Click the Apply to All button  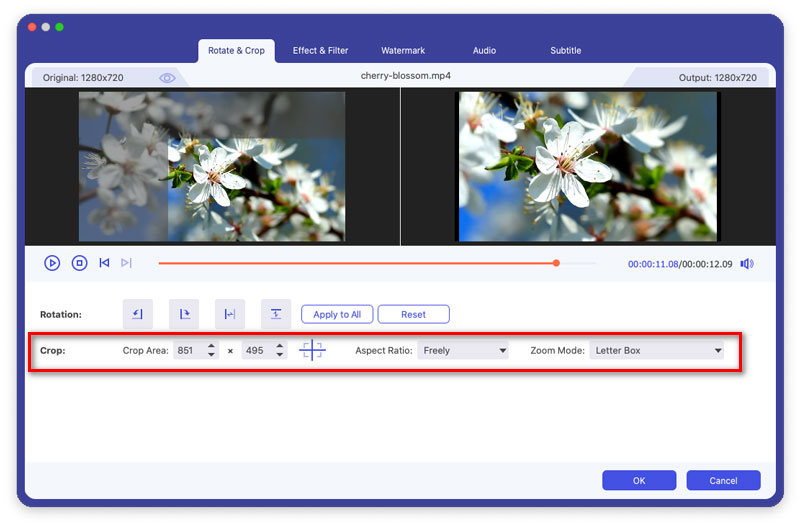(337, 314)
